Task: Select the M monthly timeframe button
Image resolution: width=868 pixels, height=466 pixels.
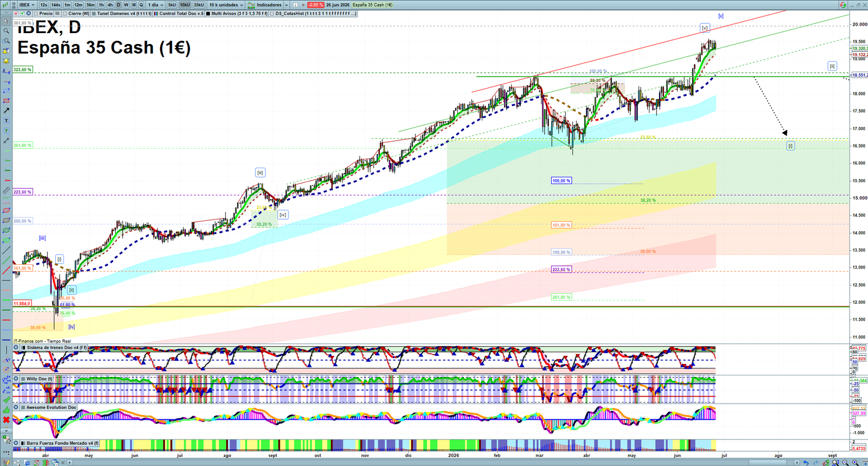Action: pyautogui.click(x=134, y=5)
